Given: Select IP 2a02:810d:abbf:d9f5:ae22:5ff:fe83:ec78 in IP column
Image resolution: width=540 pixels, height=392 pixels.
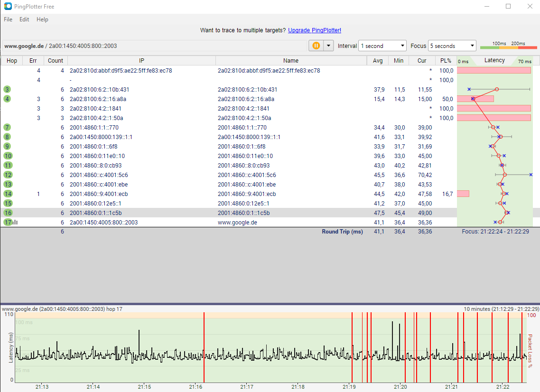Looking at the screenshot, I should tap(121, 71).
